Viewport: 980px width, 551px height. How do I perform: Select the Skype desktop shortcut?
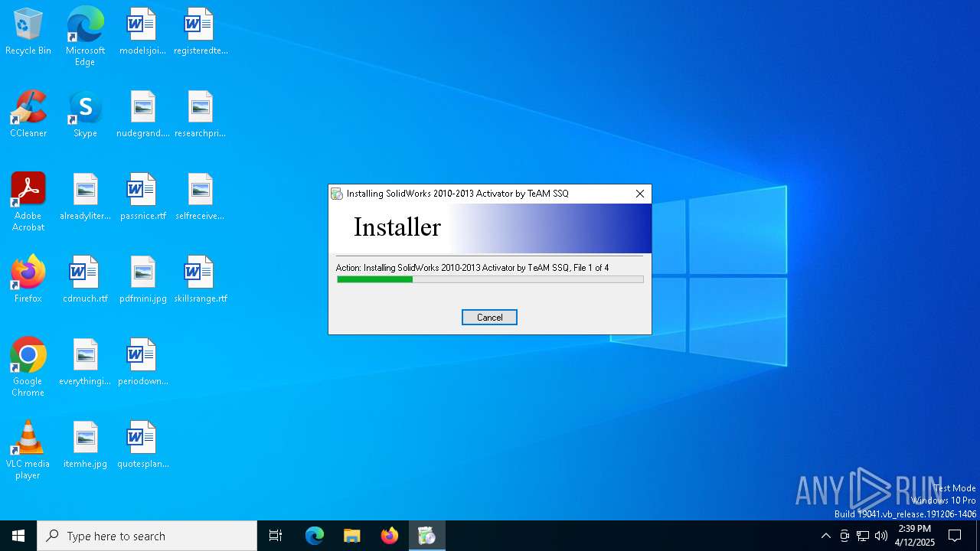[x=85, y=114]
